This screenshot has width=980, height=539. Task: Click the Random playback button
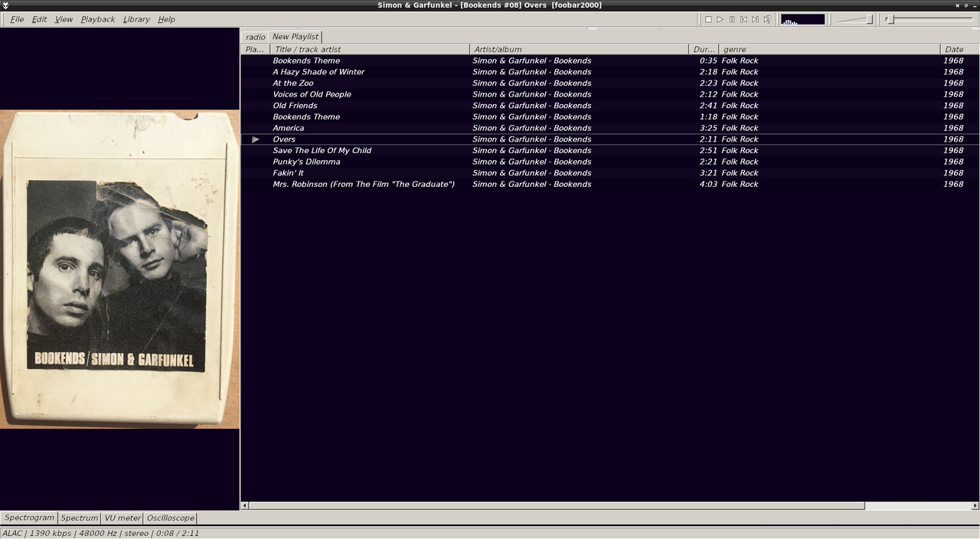click(767, 19)
